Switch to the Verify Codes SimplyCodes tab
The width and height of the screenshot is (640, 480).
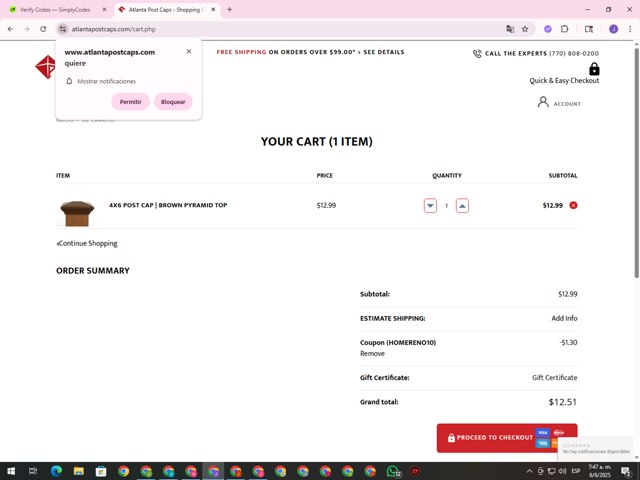pos(55,9)
